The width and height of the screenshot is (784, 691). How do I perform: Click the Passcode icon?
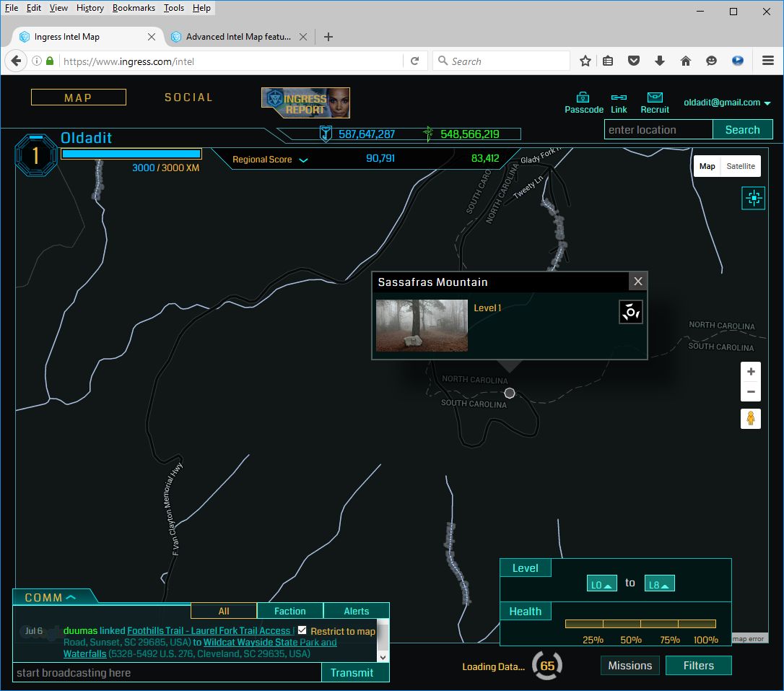[583, 97]
